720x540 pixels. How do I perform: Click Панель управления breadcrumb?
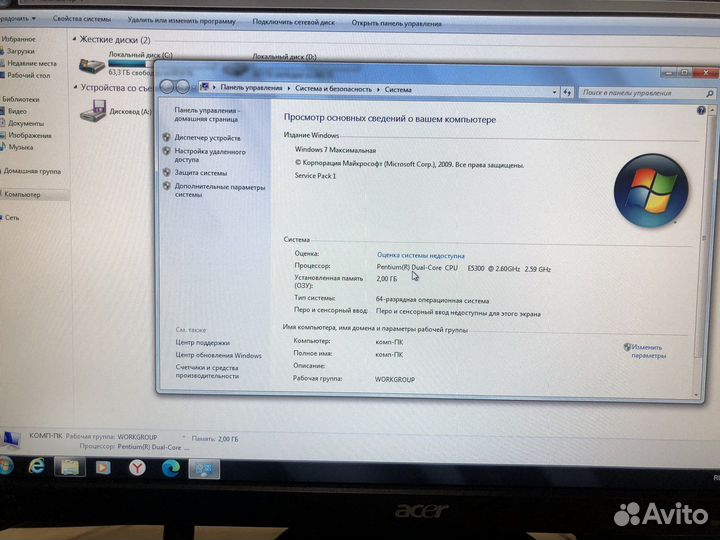point(251,88)
